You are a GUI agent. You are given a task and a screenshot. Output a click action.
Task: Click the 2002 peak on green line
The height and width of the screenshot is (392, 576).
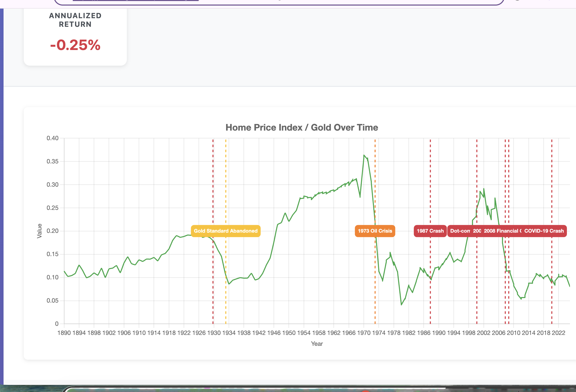484,189
